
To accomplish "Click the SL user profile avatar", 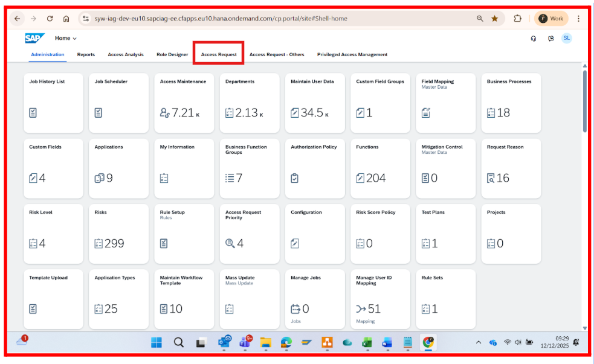I will click(x=566, y=38).
